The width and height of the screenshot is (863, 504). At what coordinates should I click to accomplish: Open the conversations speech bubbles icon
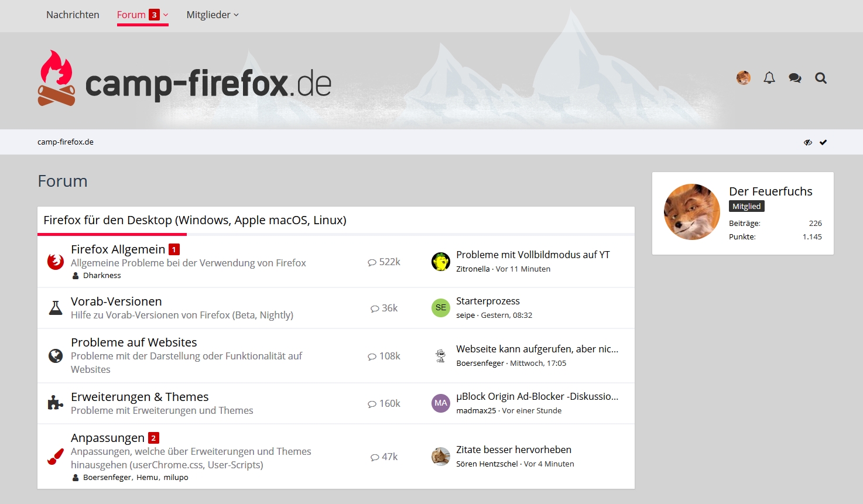(794, 78)
